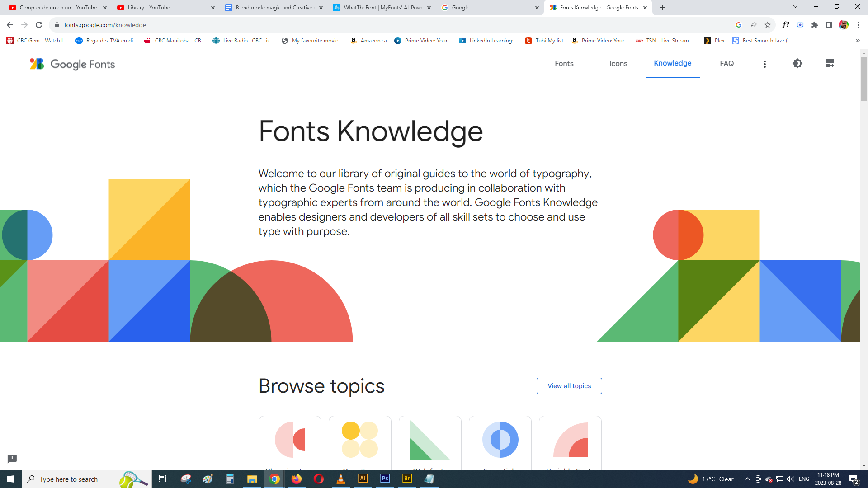Image resolution: width=868 pixels, height=488 pixels.
Task: Open the tab search dropdown arrow
Action: [x=795, y=7]
